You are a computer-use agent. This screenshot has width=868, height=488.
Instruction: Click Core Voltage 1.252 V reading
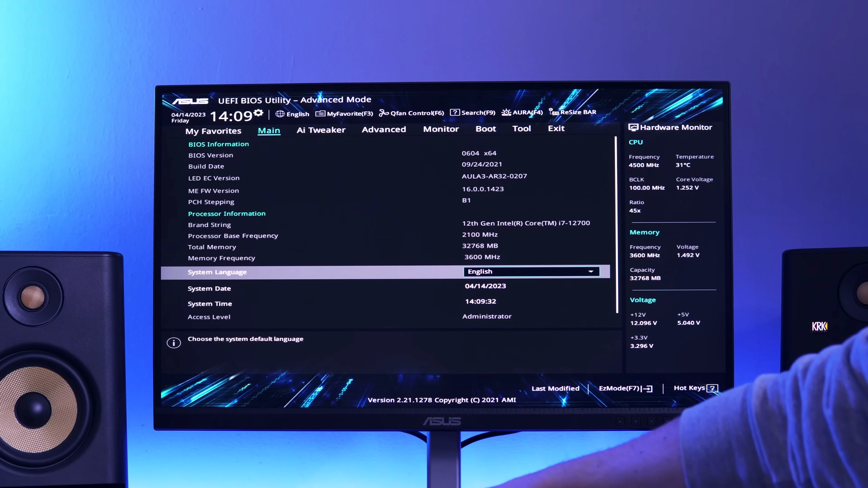point(687,188)
